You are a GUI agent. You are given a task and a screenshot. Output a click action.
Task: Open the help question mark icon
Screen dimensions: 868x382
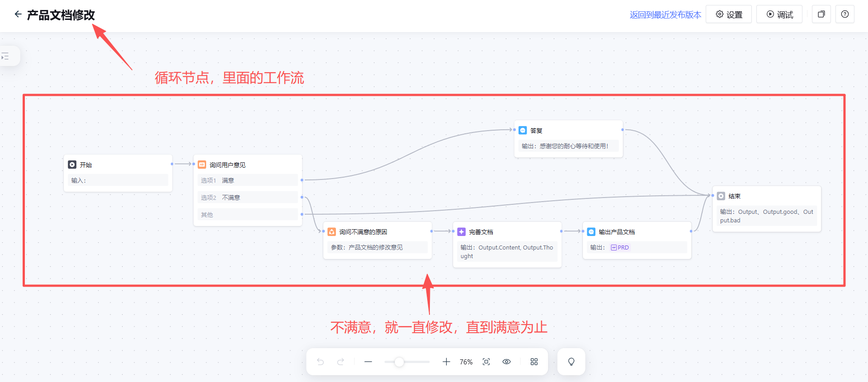point(845,14)
